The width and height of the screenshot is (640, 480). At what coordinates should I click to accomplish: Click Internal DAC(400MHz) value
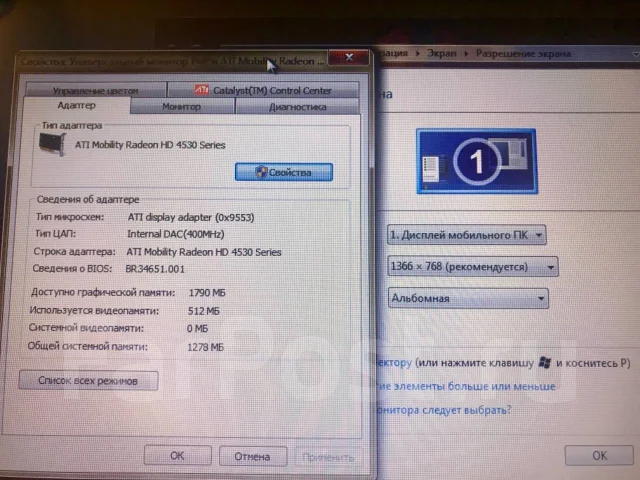click(x=176, y=234)
